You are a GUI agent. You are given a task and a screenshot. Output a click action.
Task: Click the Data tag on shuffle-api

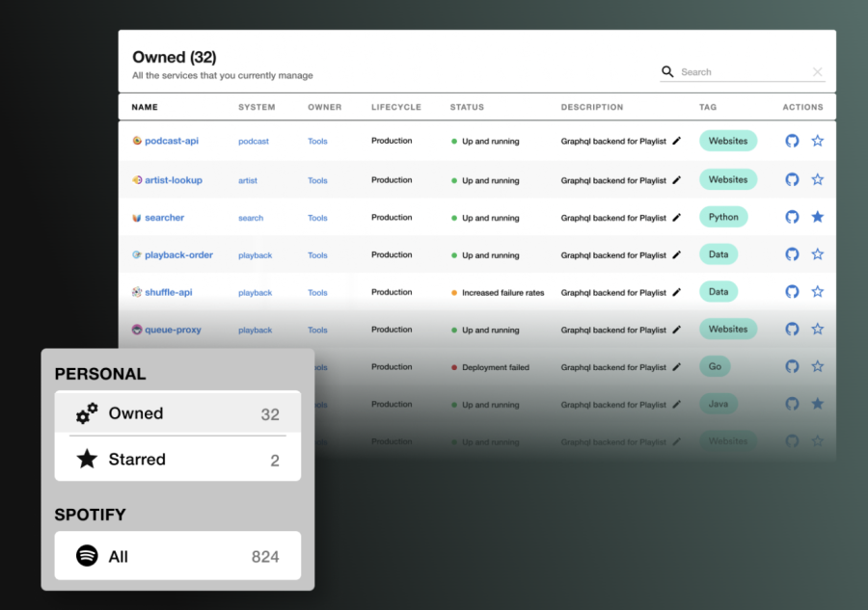pyautogui.click(x=719, y=291)
